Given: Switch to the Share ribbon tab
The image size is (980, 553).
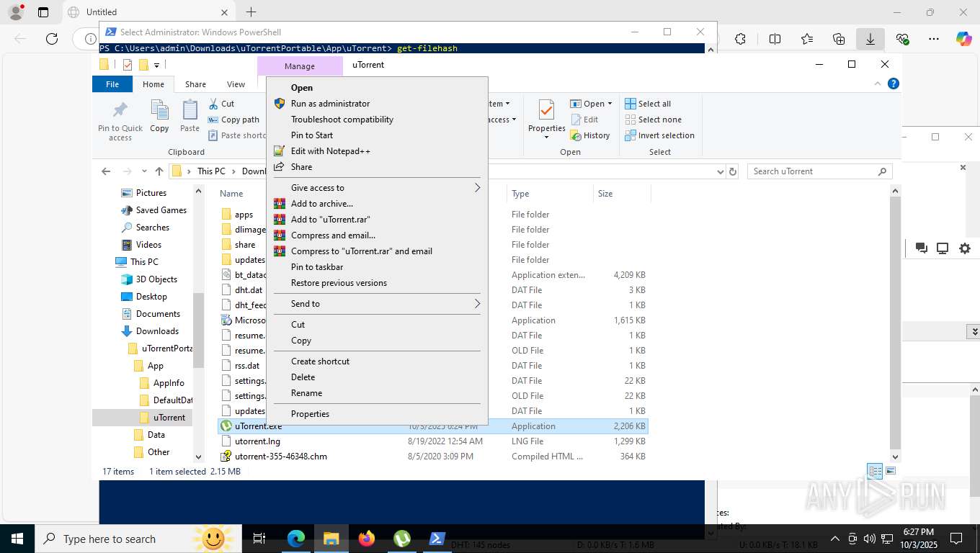Looking at the screenshot, I should point(195,84).
